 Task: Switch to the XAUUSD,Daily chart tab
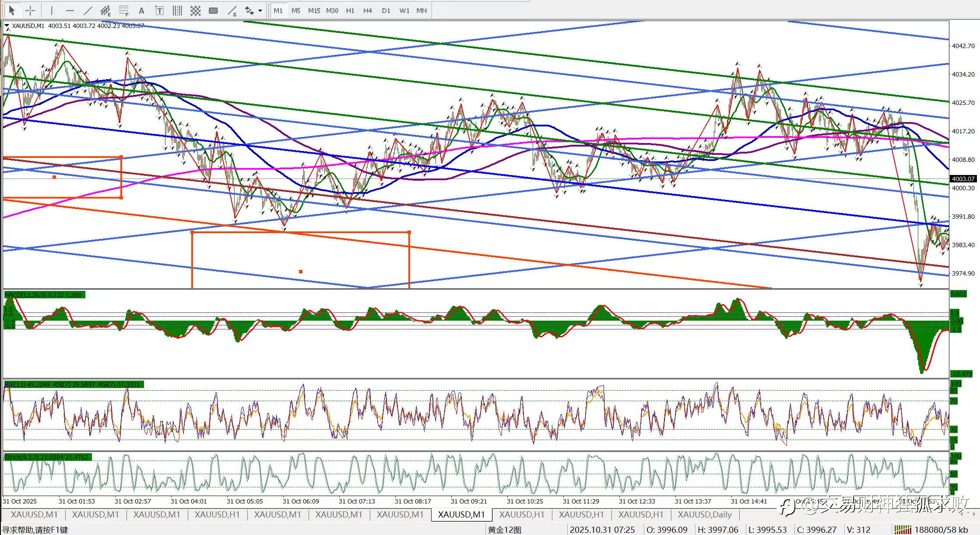point(704,514)
